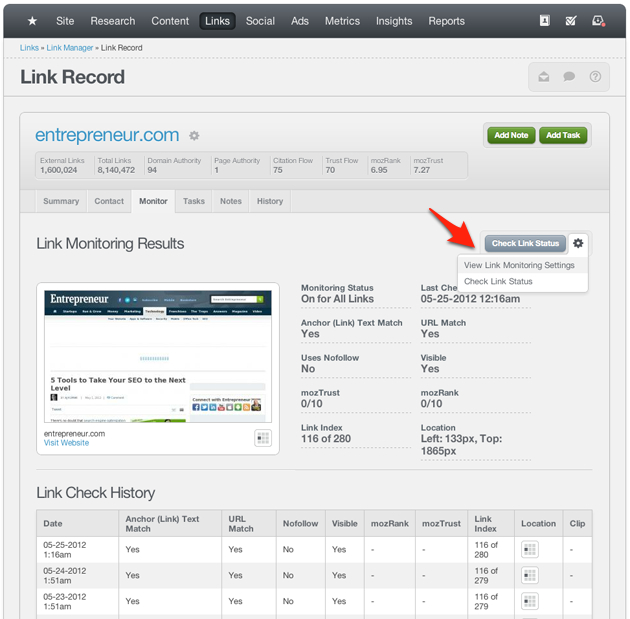The height and width of the screenshot is (619, 630).
Task: Open the tasks checkmark icon in top bar
Action: point(571,20)
